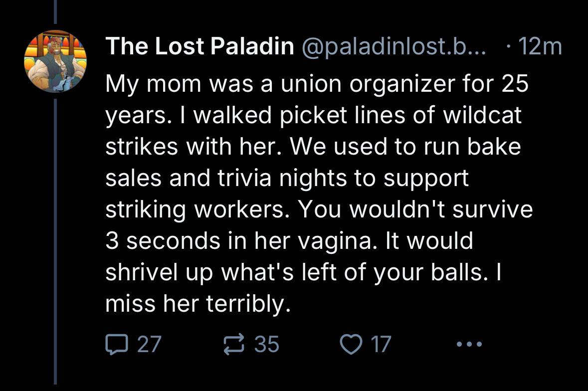The height and width of the screenshot is (391, 588).
Task: Open the @paladinlost handle link
Action: tap(394, 47)
